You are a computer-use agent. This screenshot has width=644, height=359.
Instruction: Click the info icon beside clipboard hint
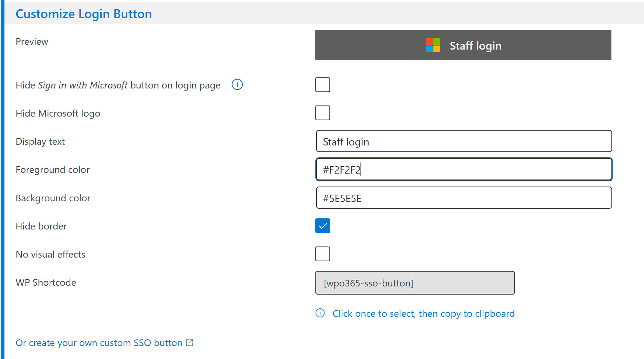point(320,313)
